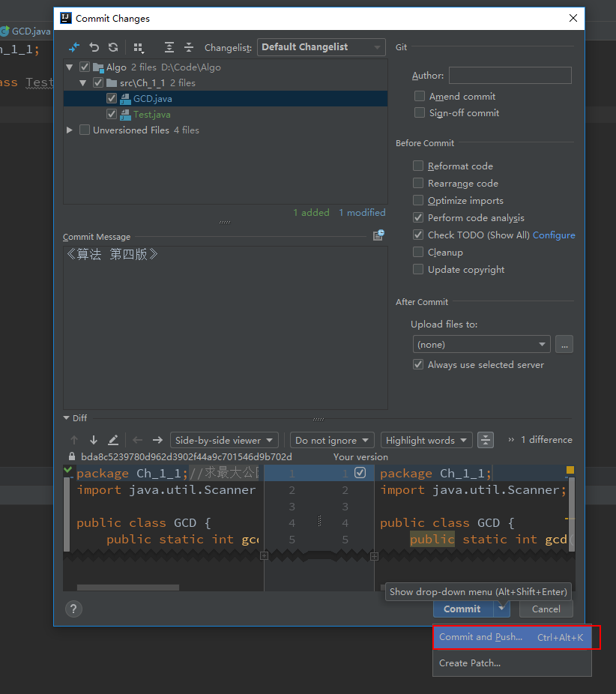Open the Side-by-side viewer dropdown

point(224,440)
